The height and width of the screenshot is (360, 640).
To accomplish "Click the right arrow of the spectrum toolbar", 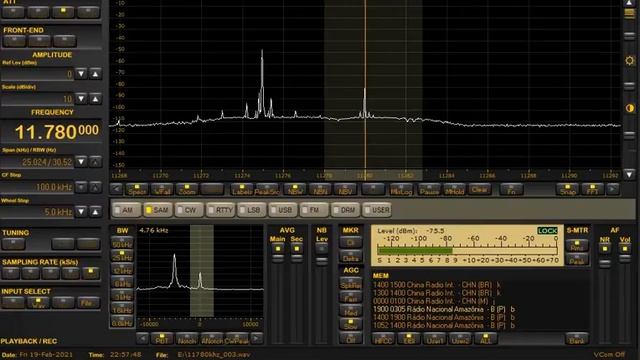I will click(613, 189).
